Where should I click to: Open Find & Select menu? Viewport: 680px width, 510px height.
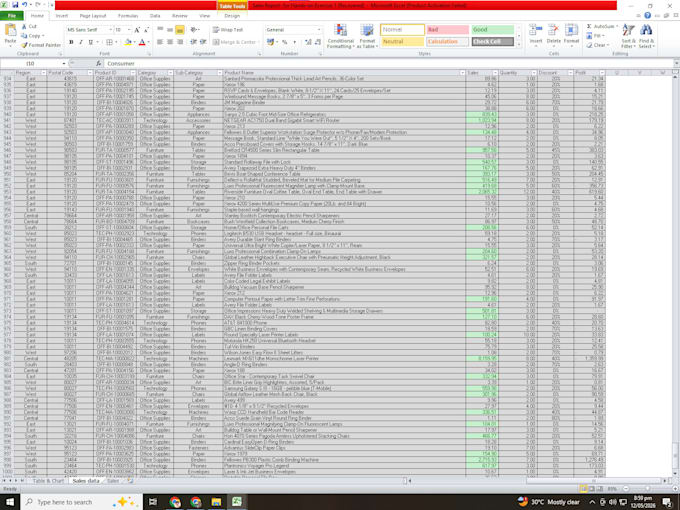tap(646, 36)
